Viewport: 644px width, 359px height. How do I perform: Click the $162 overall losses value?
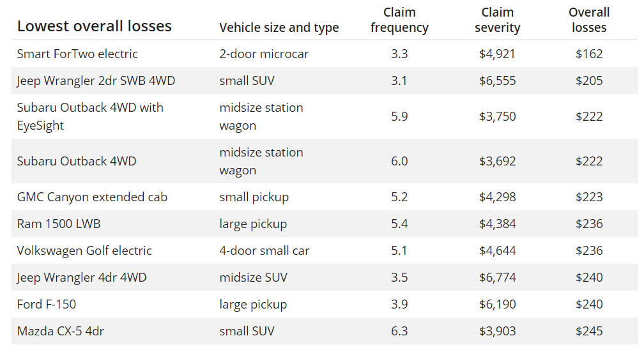[x=589, y=54]
